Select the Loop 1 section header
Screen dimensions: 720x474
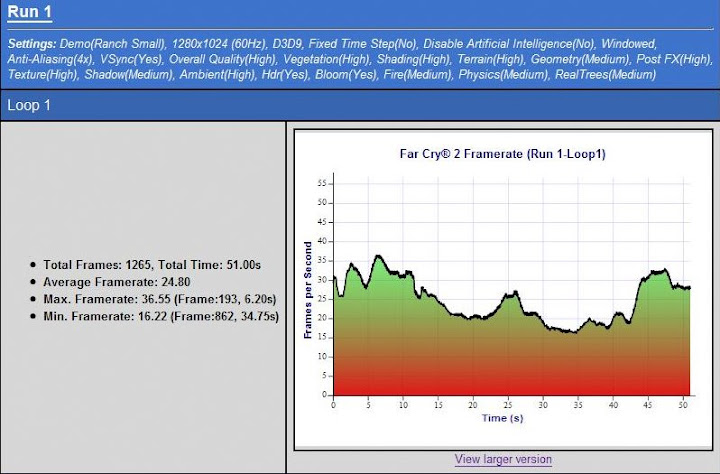pyautogui.click(x=29, y=105)
